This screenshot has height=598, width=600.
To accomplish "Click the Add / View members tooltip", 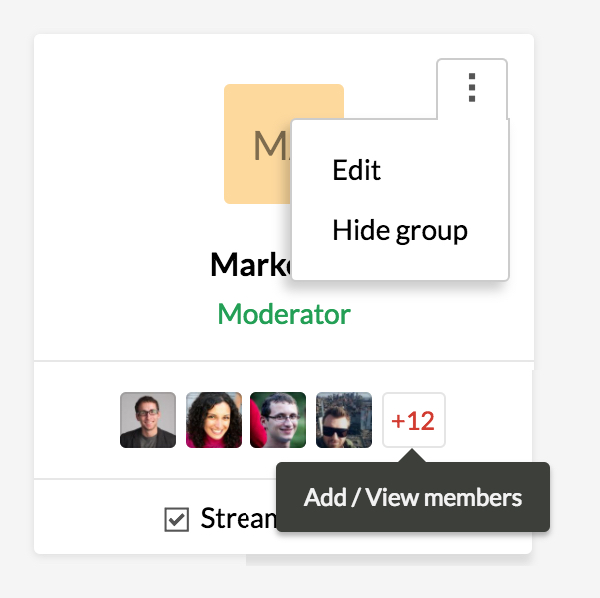I will coord(412,497).
